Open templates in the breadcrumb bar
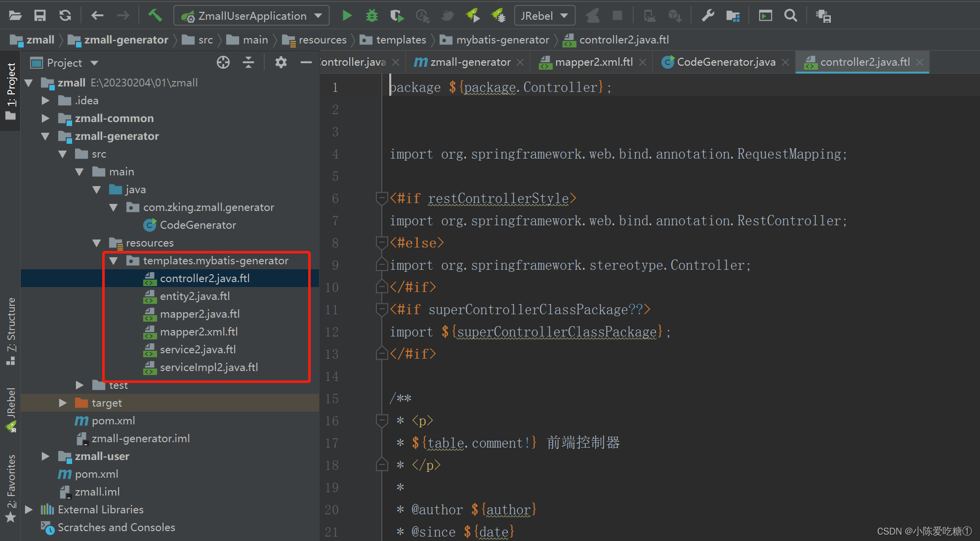Screen dimensions: 980x541 coord(401,40)
